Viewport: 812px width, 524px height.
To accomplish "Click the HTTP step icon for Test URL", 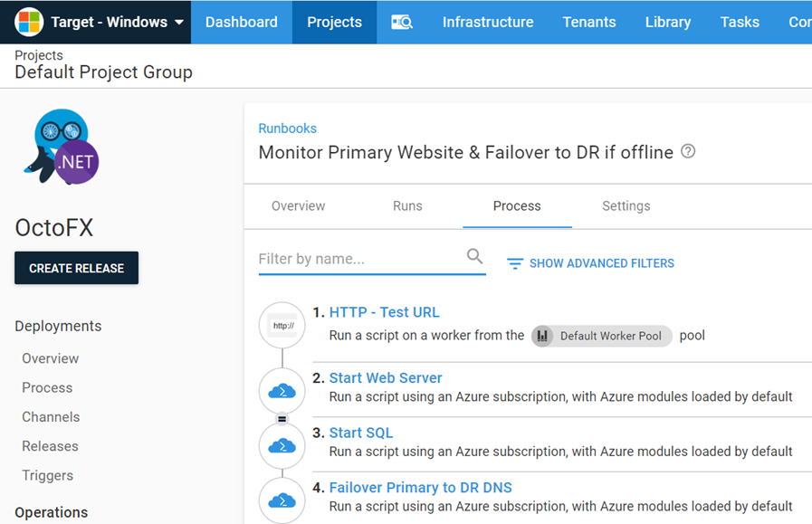I will tap(282, 325).
